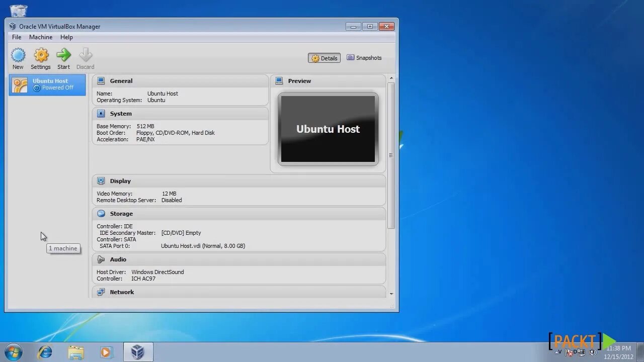Click the details scrollbar down arrow
This screenshot has height=362, width=644.
pos(391,294)
